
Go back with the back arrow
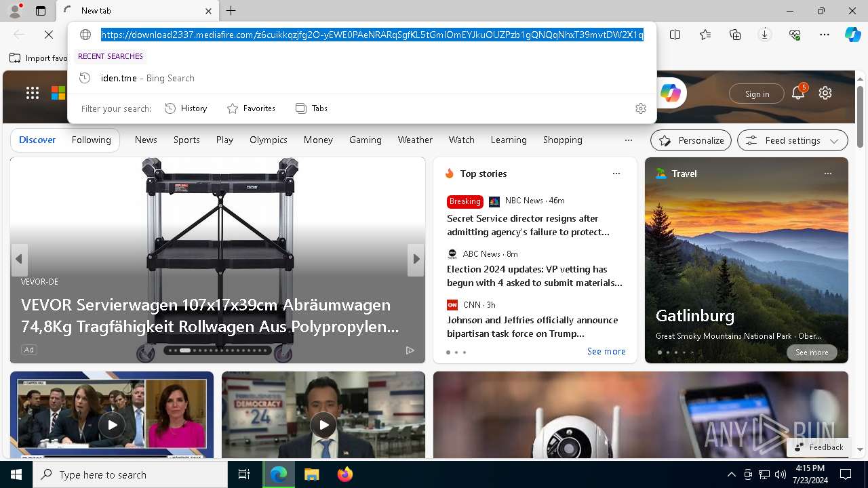(x=19, y=35)
